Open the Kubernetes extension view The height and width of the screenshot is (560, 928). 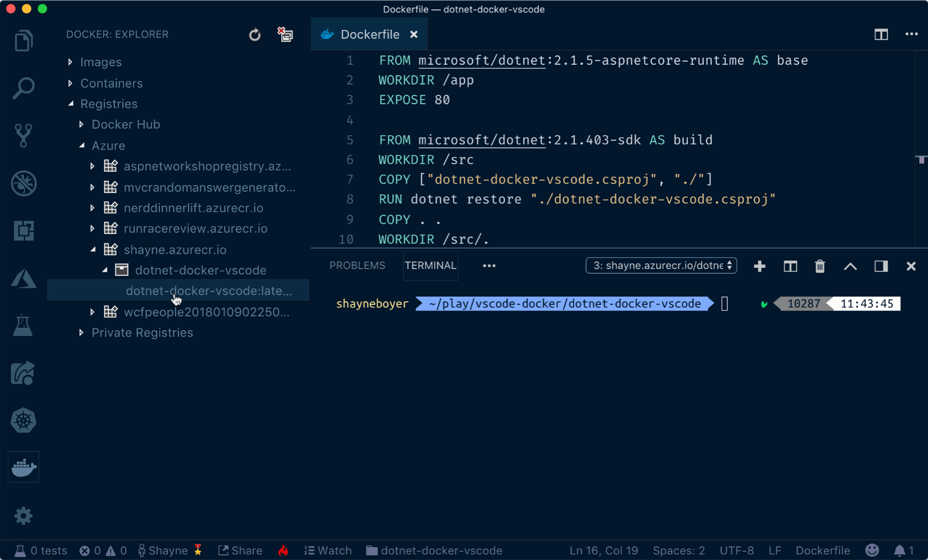click(23, 421)
